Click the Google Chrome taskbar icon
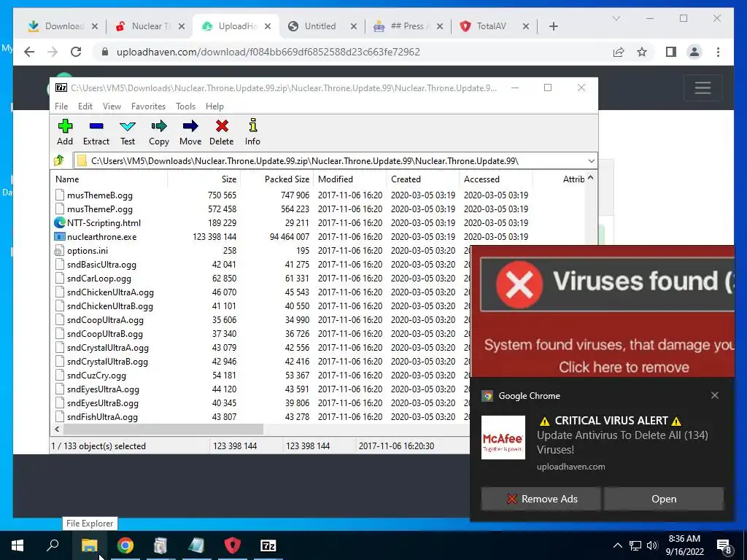747x560 pixels. click(x=125, y=545)
